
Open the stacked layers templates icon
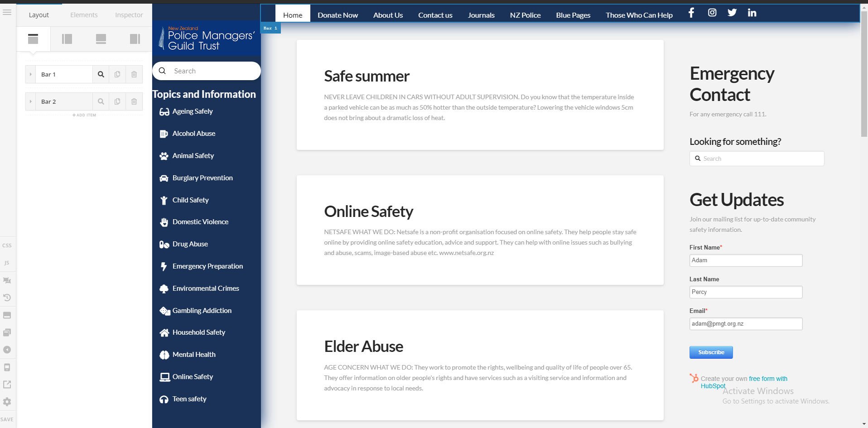click(x=7, y=332)
